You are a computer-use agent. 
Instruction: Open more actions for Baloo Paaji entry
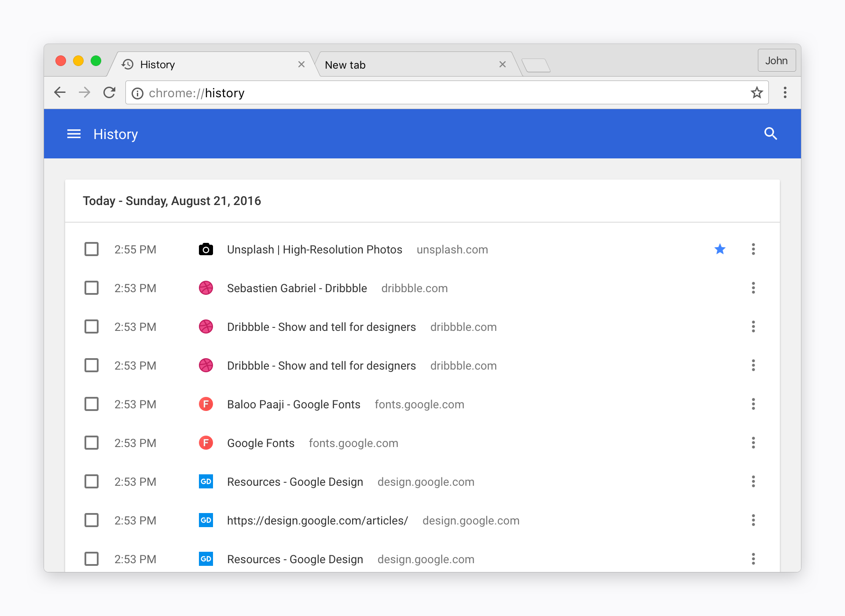click(x=753, y=404)
